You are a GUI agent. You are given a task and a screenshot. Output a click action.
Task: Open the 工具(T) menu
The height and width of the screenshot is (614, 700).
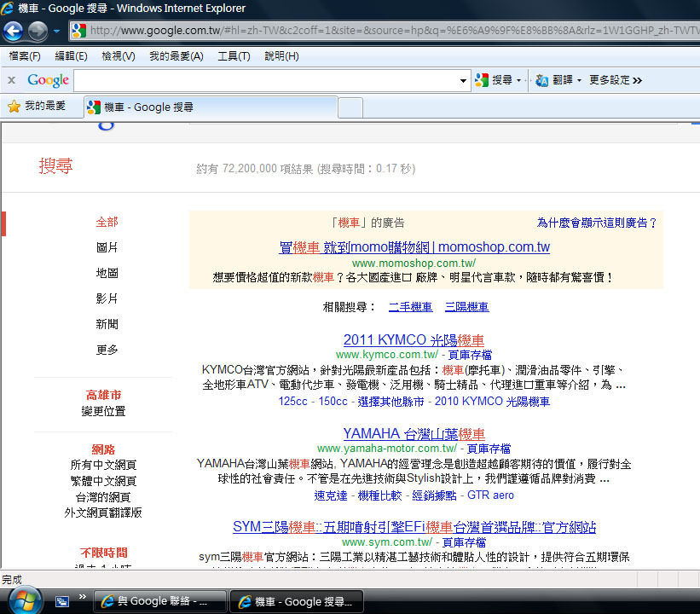234,56
